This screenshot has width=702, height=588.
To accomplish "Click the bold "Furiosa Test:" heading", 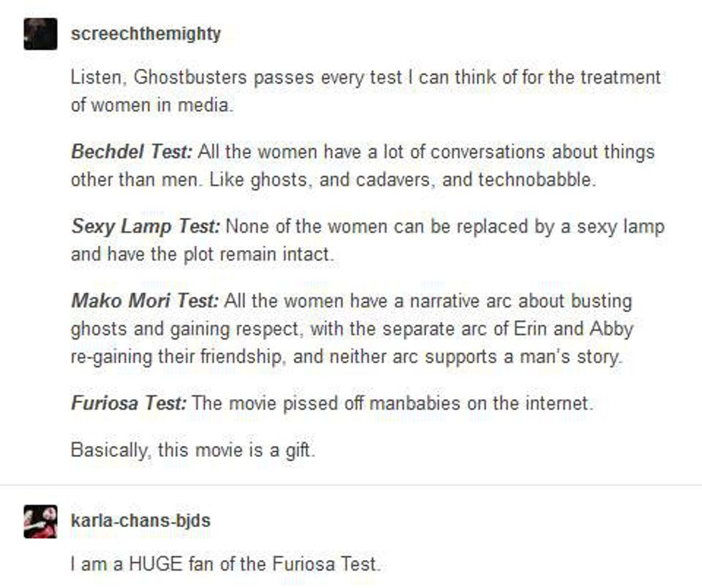I will pyautogui.click(x=128, y=403).
